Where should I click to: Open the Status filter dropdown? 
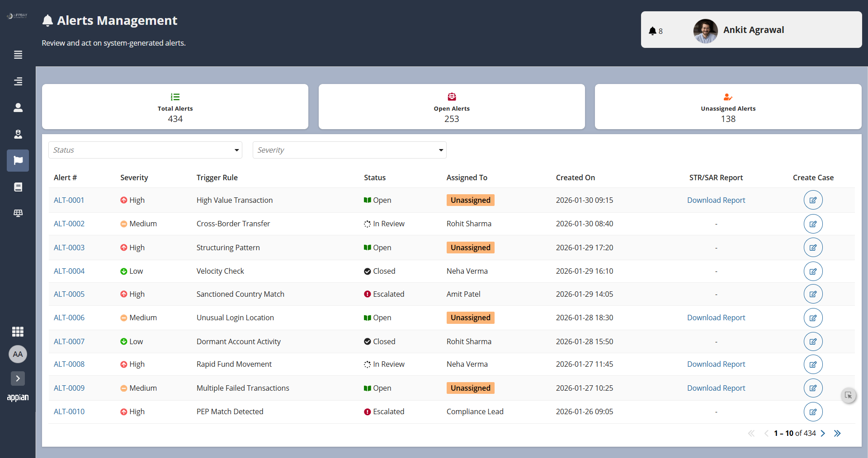[x=145, y=150]
